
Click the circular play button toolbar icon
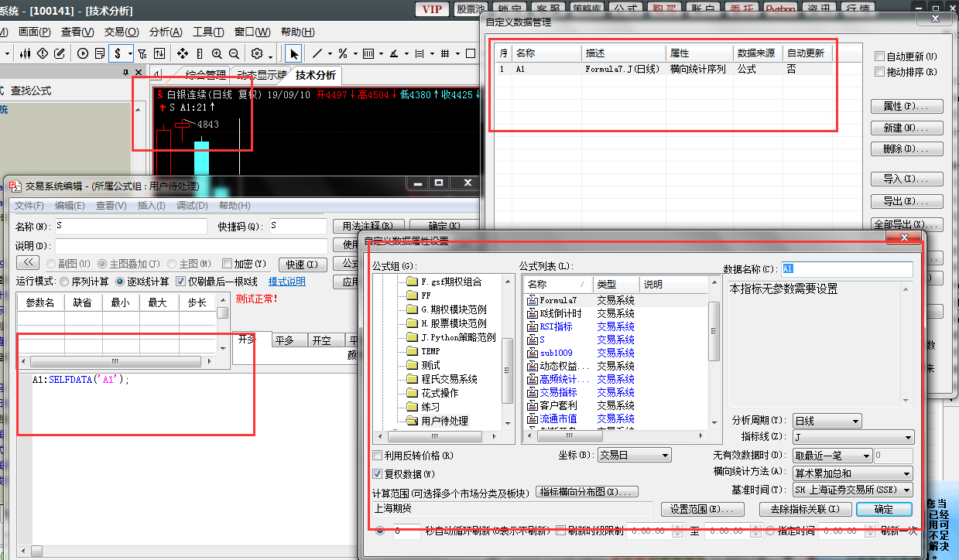[83, 53]
